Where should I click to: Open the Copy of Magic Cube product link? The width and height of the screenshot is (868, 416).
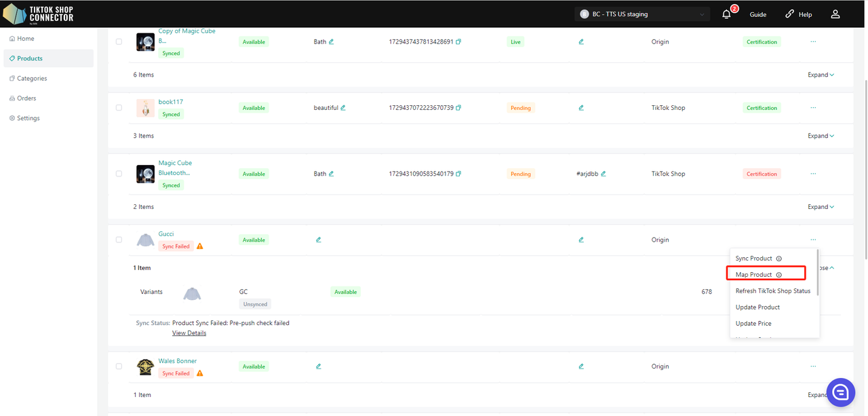click(186, 36)
